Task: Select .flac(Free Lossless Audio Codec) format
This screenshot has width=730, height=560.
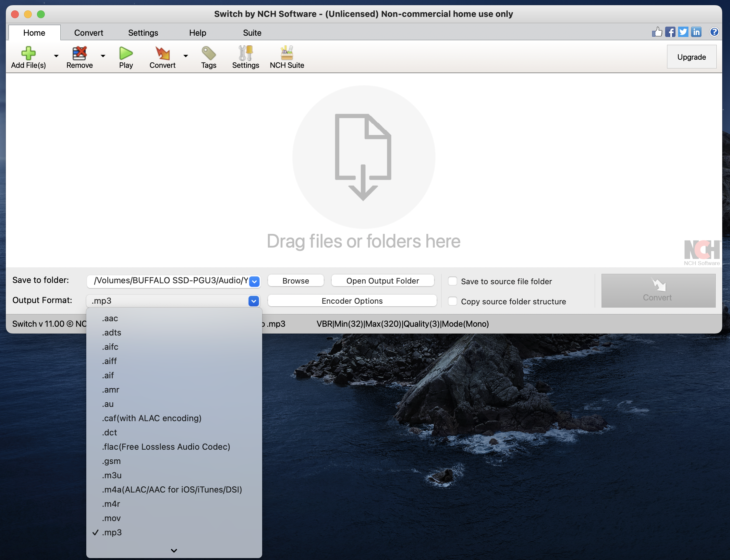Action: pos(166,447)
